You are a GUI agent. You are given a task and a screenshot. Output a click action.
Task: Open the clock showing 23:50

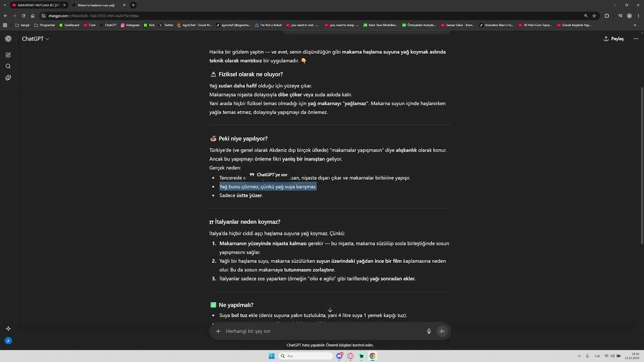[x=632, y=356]
